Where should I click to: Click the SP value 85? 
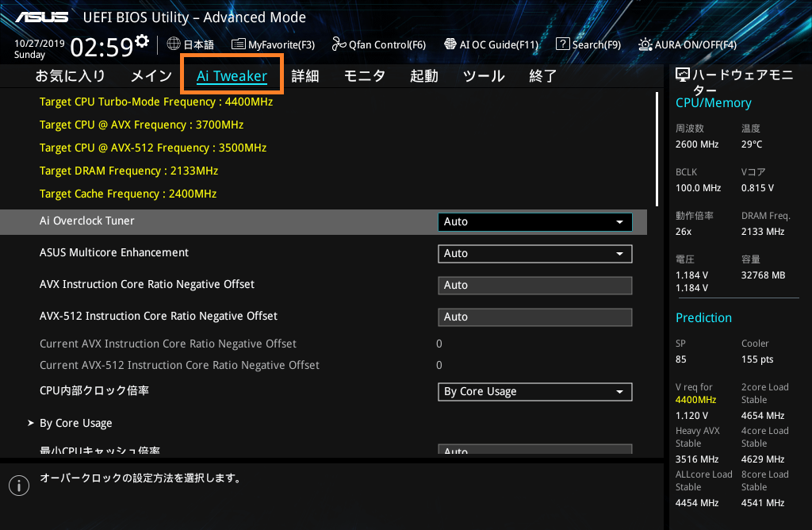(x=680, y=359)
